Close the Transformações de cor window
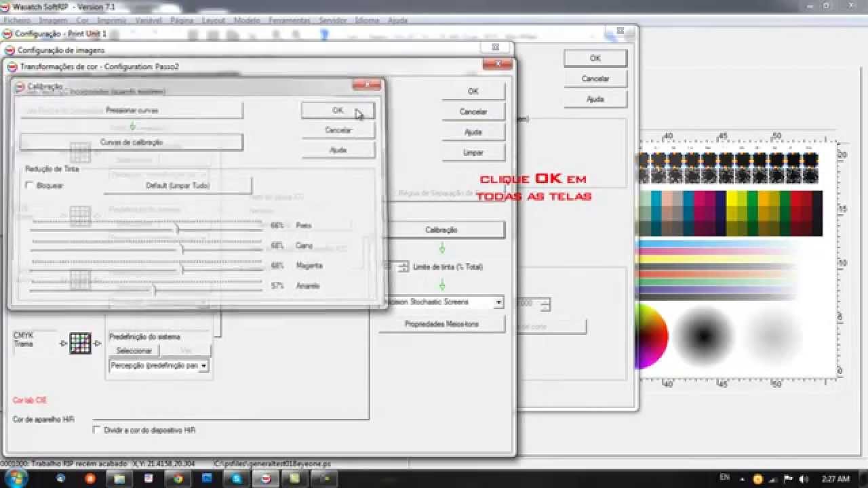868x488 pixels. (497, 64)
